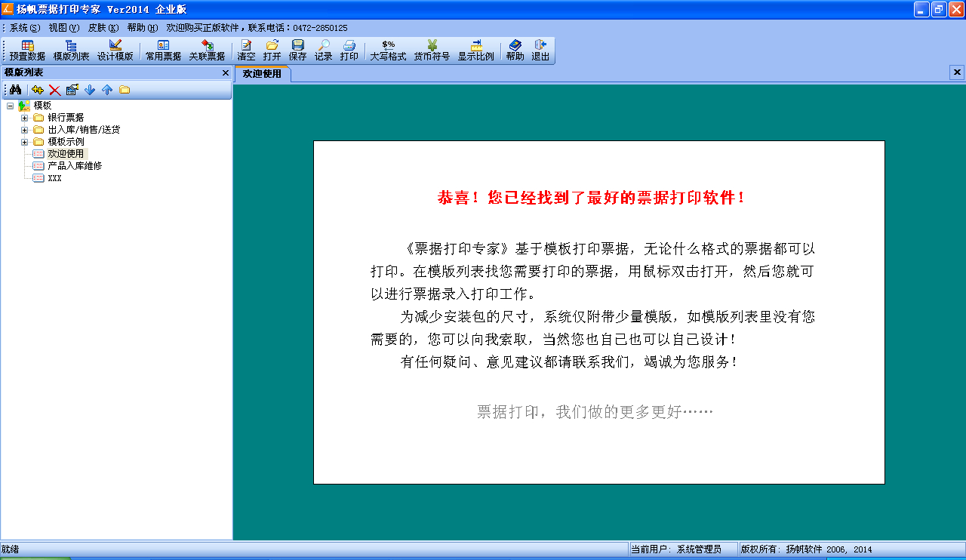The height and width of the screenshot is (560, 966).
Task: Click the 保存 save toolbar button
Action: pos(297,51)
